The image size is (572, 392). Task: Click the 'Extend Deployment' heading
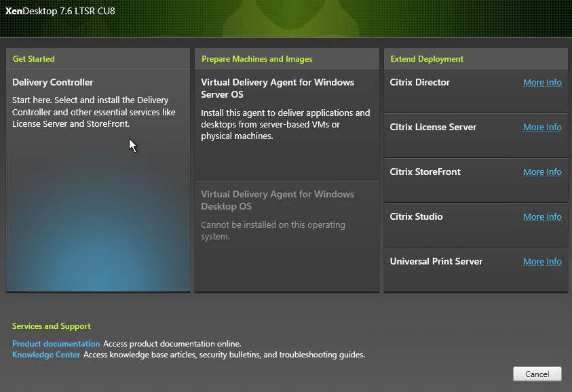[427, 59]
